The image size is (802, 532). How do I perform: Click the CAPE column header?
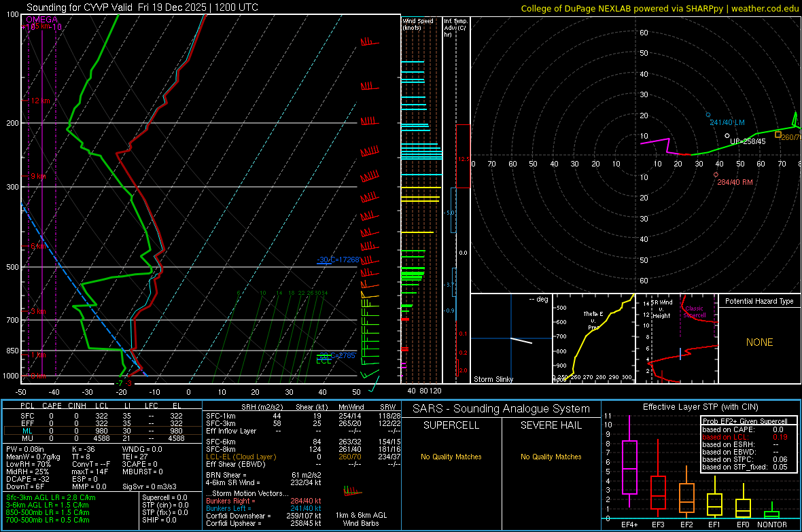tap(52, 406)
